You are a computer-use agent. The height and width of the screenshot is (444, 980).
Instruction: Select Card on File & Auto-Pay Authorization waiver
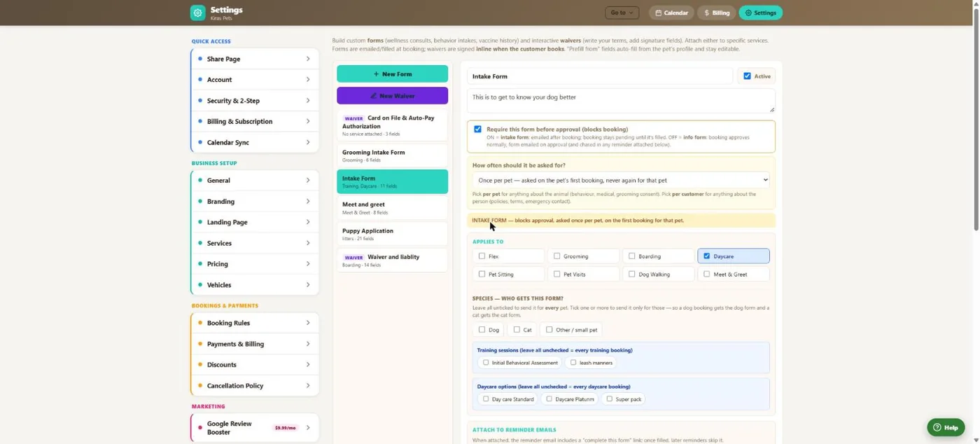pos(392,125)
